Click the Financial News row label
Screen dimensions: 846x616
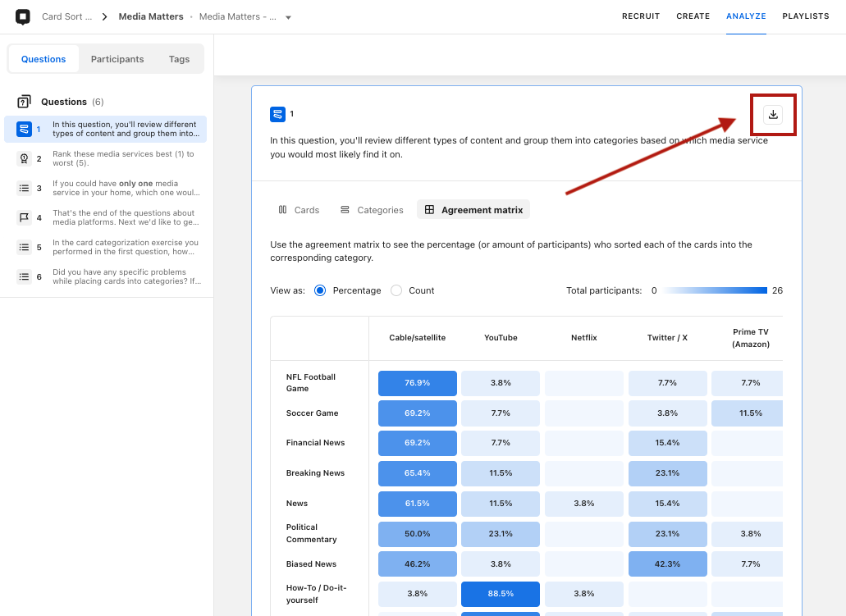pyautogui.click(x=315, y=443)
